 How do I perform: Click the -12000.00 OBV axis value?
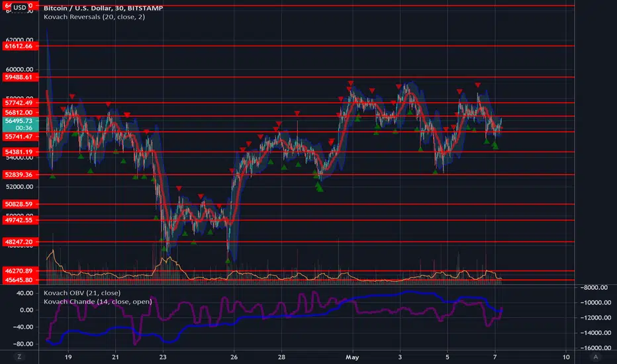click(x=596, y=318)
